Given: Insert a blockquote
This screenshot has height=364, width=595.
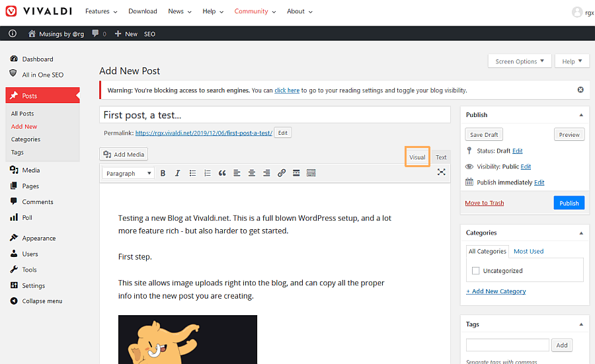Looking at the screenshot, I should point(222,173).
